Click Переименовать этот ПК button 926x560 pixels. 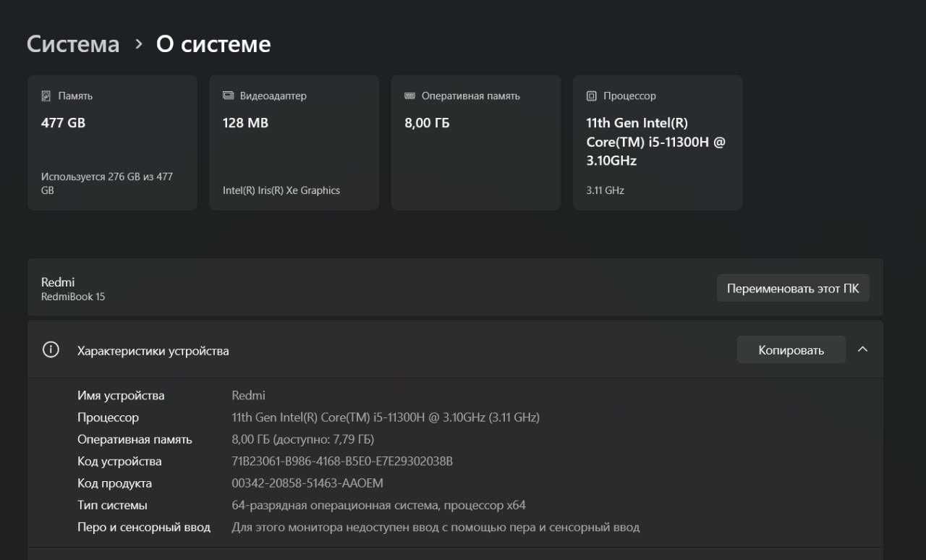point(793,288)
